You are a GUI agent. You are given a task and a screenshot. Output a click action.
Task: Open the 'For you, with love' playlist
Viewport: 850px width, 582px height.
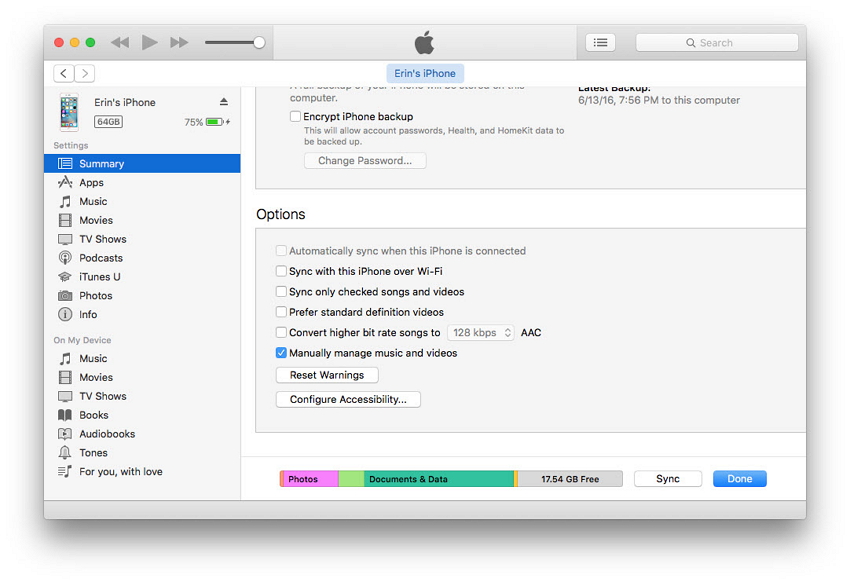pos(120,472)
